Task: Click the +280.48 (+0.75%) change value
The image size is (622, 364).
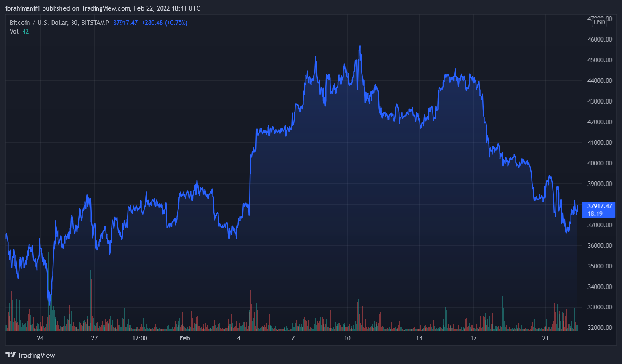Action: [165, 23]
